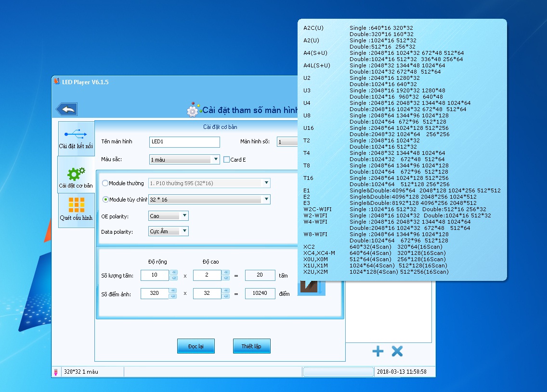Click the progress bar in the status bar

tap(338, 372)
